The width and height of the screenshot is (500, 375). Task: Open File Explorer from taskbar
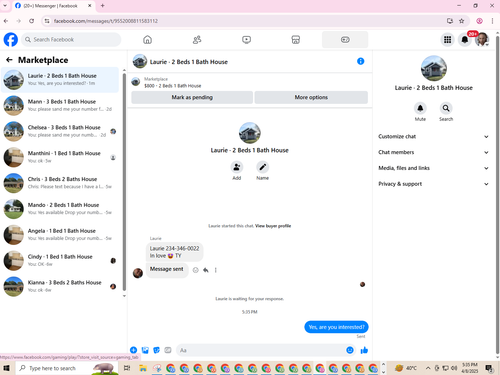143,368
